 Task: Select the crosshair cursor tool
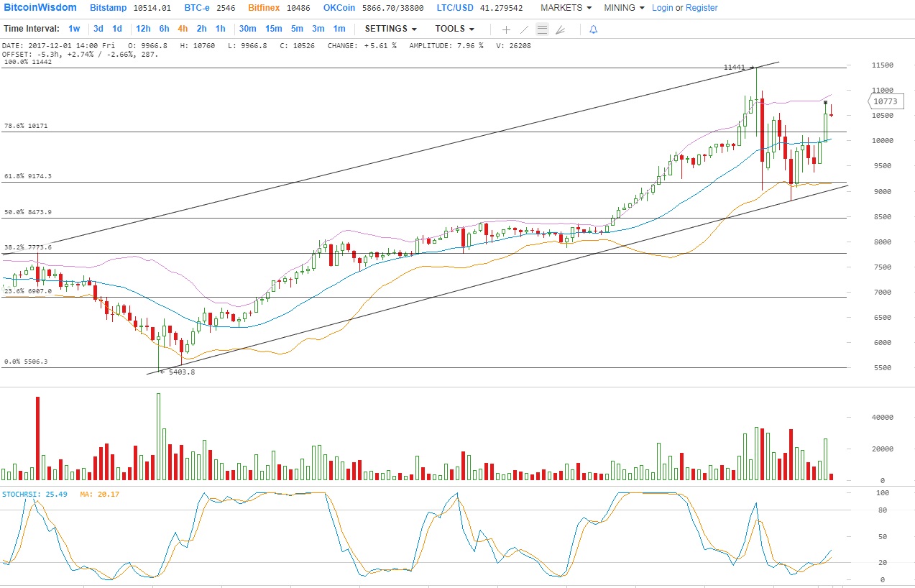506,29
